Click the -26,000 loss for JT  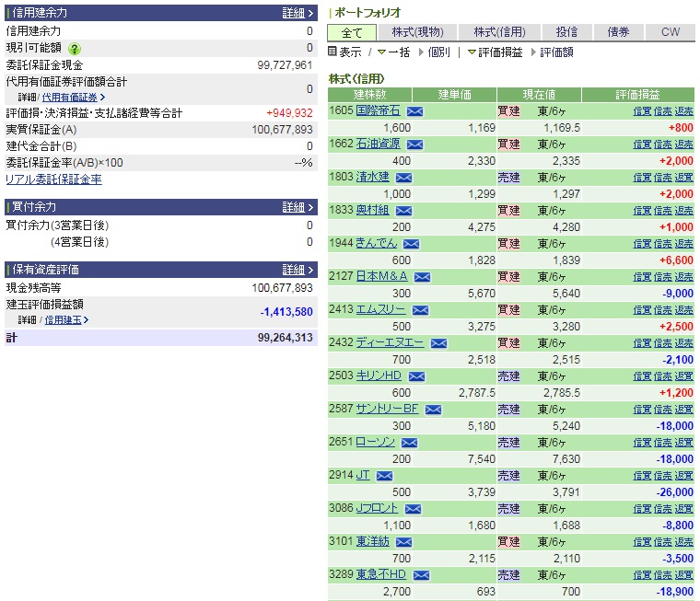(674, 492)
